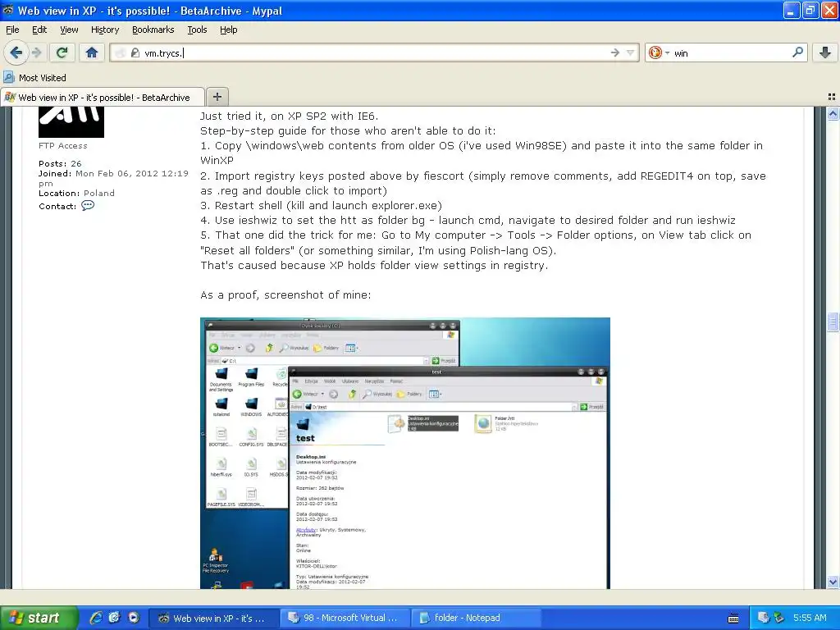The height and width of the screenshot is (630, 840).
Task: Open the Downloads panel
Action: pyautogui.click(x=825, y=52)
